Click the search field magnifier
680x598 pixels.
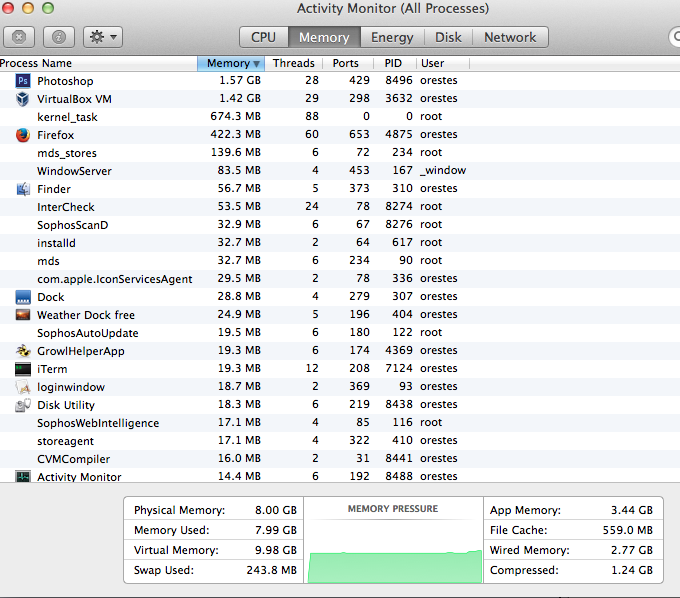pyautogui.click(x=676, y=37)
